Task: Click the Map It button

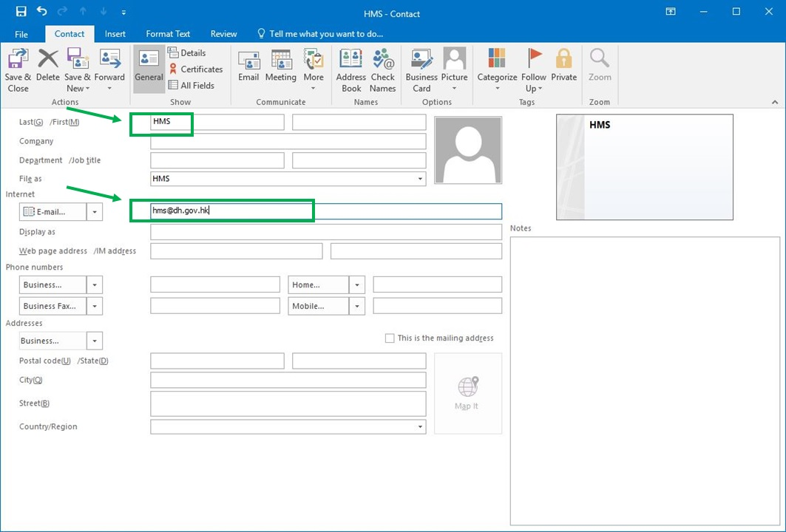Action: [467, 393]
